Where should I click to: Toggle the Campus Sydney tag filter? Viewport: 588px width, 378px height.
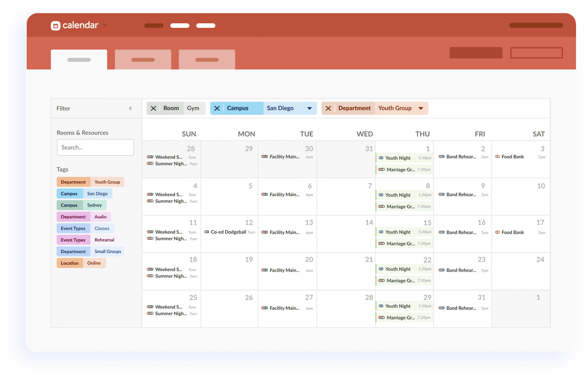point(81,205)
